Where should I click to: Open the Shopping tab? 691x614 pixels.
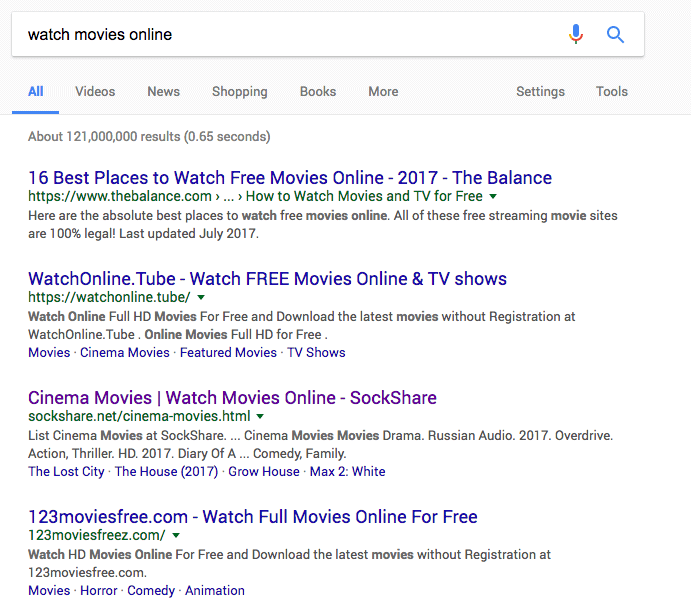(240, 92)
